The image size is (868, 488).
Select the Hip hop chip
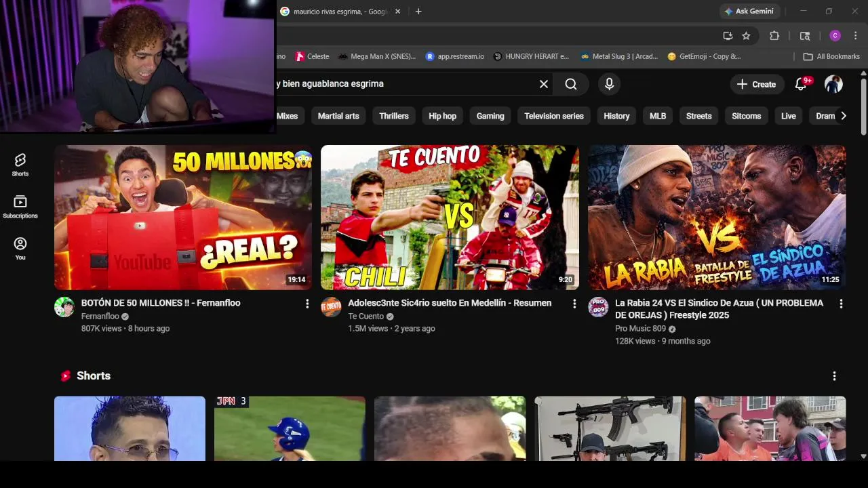(442, 116)
